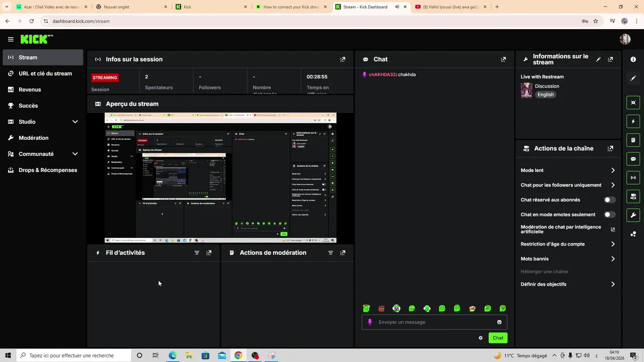
Task: Send message with green Chat button
Action: coord(498,338)
